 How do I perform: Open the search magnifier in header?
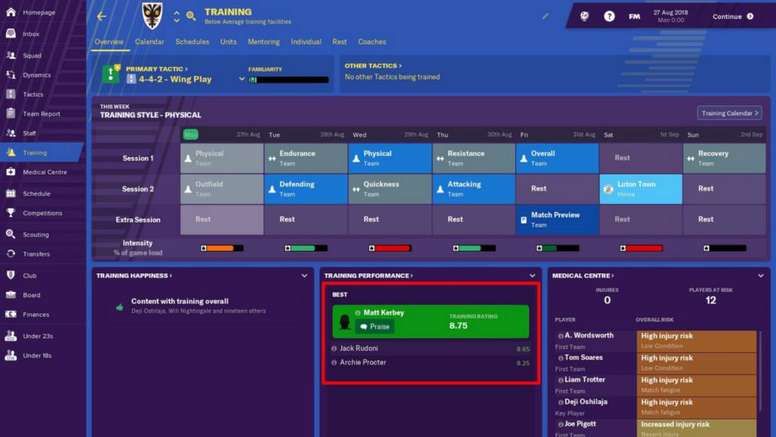[191, 16]
